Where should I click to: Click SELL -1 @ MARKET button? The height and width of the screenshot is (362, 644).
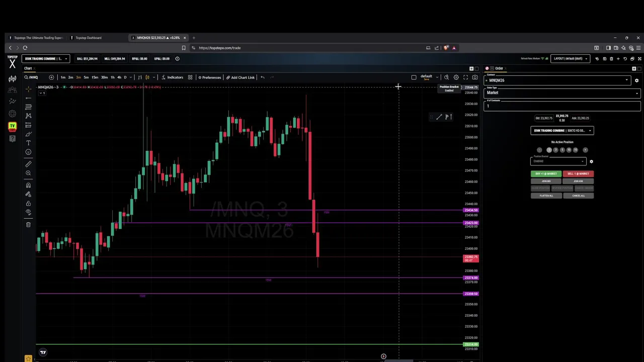(578, 174)
